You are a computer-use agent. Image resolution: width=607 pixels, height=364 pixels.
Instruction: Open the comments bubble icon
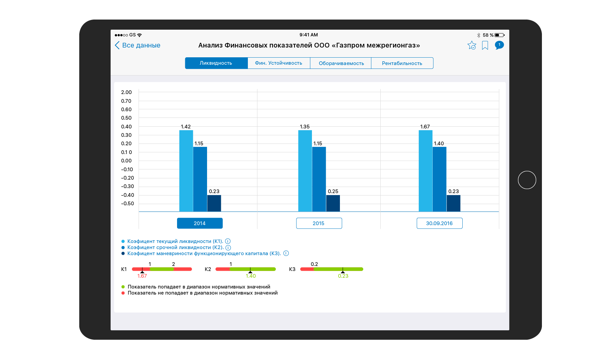pyautogui.click(x=499, y=45)
